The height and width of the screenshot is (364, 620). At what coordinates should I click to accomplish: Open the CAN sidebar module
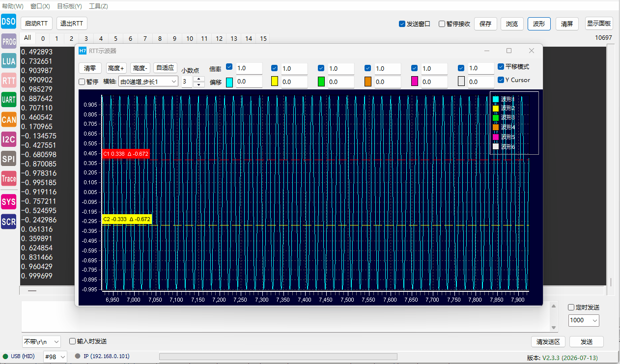pos(9,119)
